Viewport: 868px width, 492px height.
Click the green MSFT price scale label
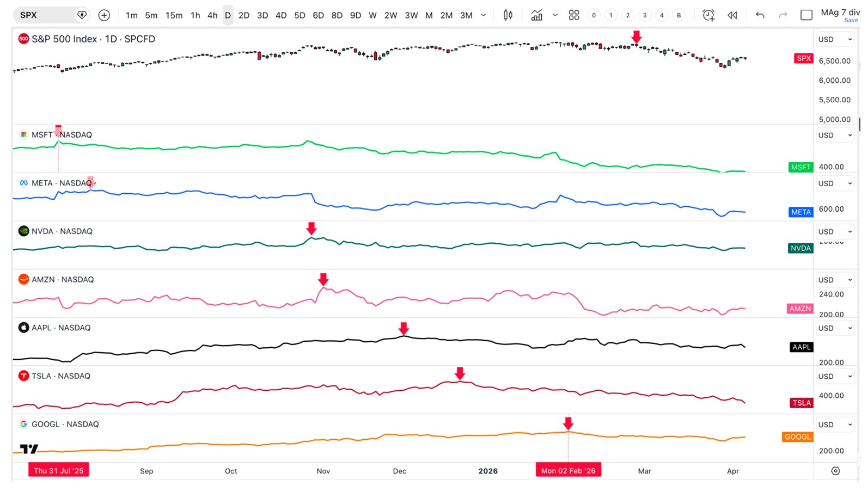click(801, 167)
